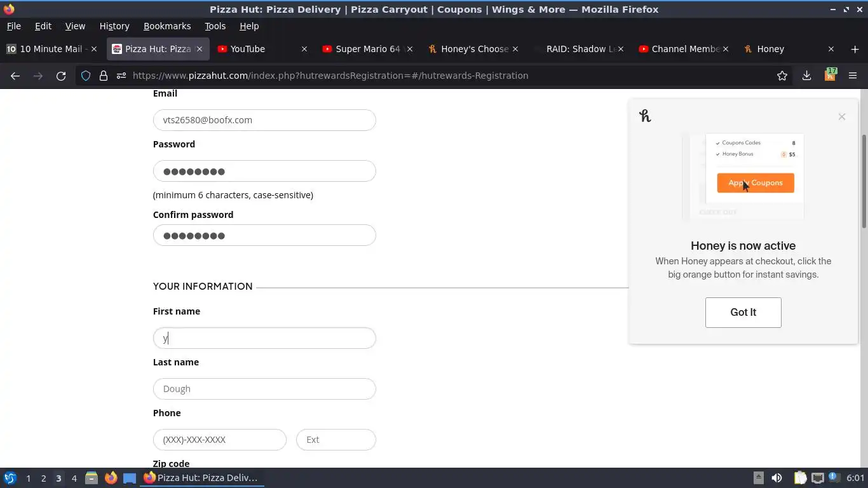The width and height of the screenshot is (868, 488).
Task: Open the Bookmarks menu
Action: [x=167, y=26]
